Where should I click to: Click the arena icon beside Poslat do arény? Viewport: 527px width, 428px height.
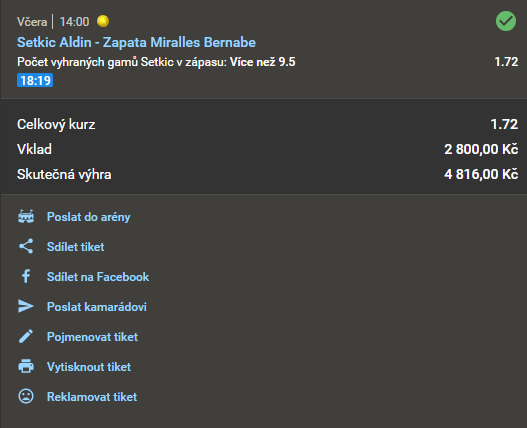[x=26, y=217]
